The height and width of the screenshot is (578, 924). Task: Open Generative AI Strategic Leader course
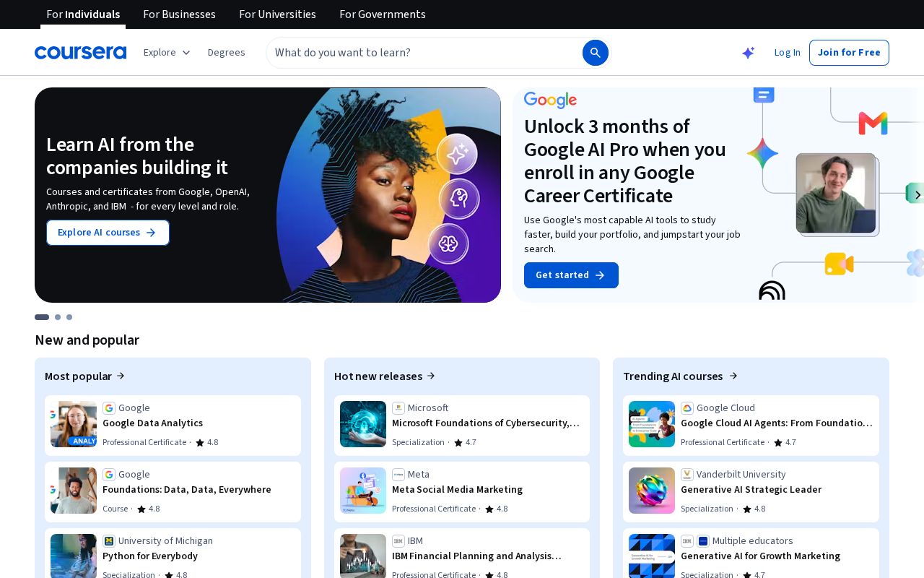click(751, 492)
